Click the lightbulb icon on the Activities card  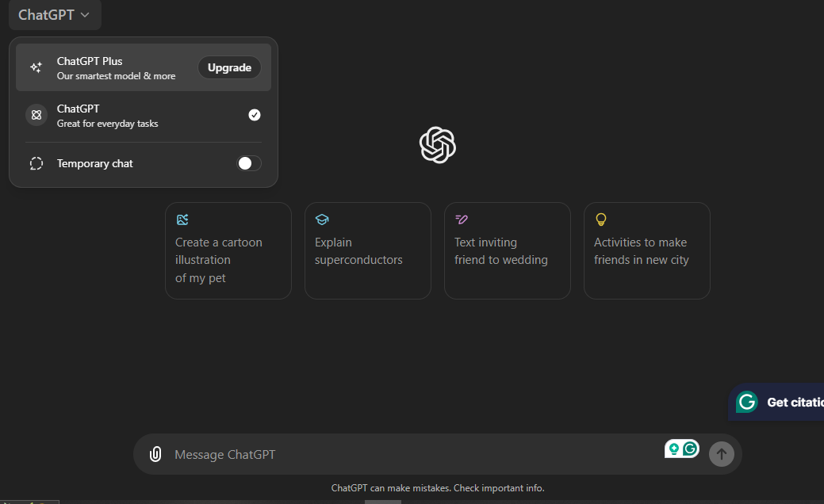click(x=601, y=220)
